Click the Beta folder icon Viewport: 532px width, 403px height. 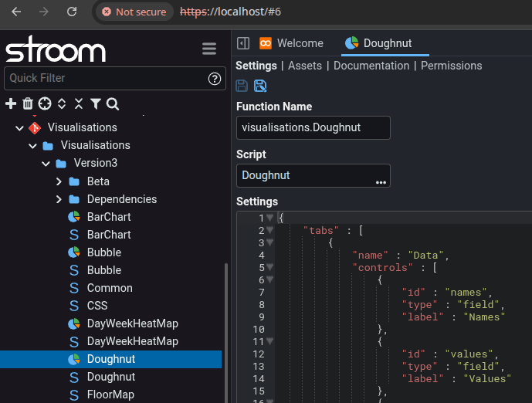click(74, 181)
